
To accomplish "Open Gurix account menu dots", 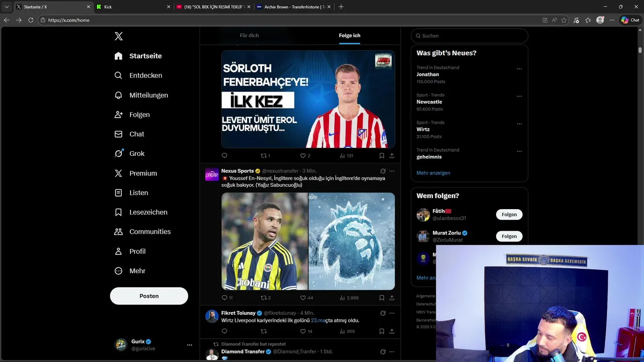I will 190,345.
